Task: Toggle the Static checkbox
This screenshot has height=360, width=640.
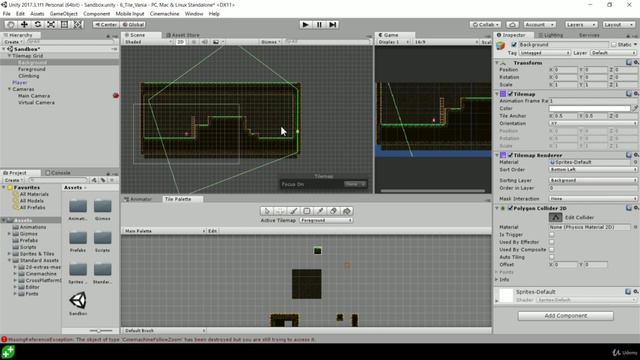Action: [613, 44]
